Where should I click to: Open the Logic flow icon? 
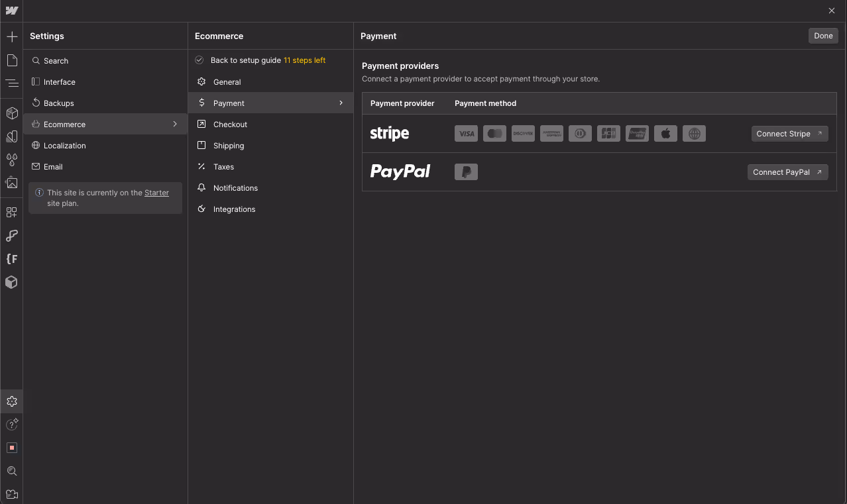[x=11, y=236]
